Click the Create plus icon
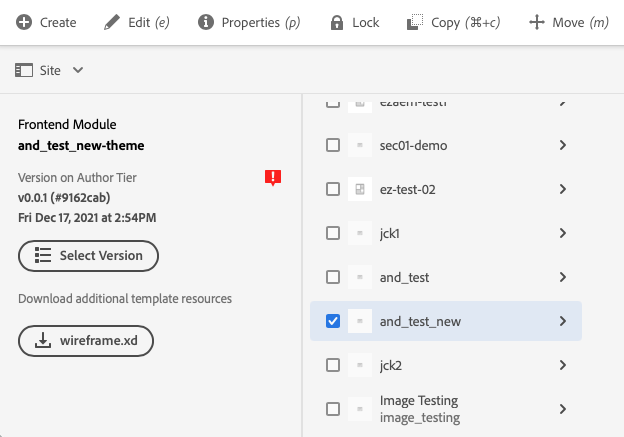Screen dimensions: 624x437 [23, 22]
